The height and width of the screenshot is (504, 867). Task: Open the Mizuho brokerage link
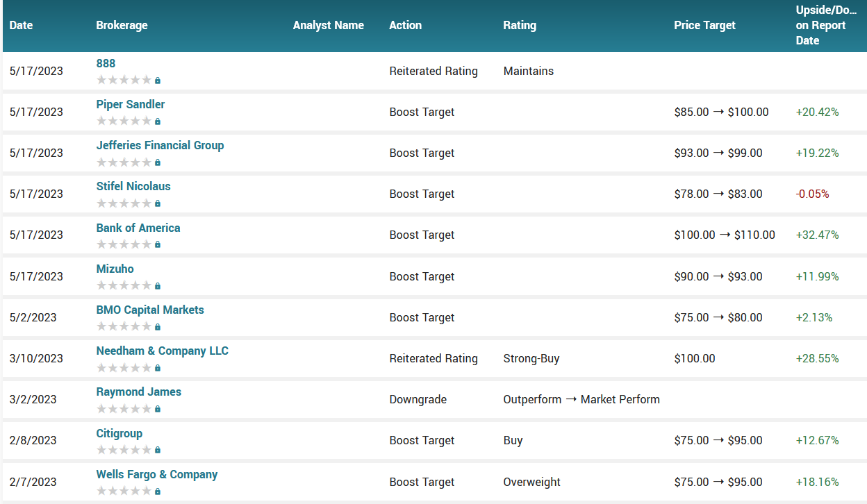pyautogui.click(x=115, y=269)
